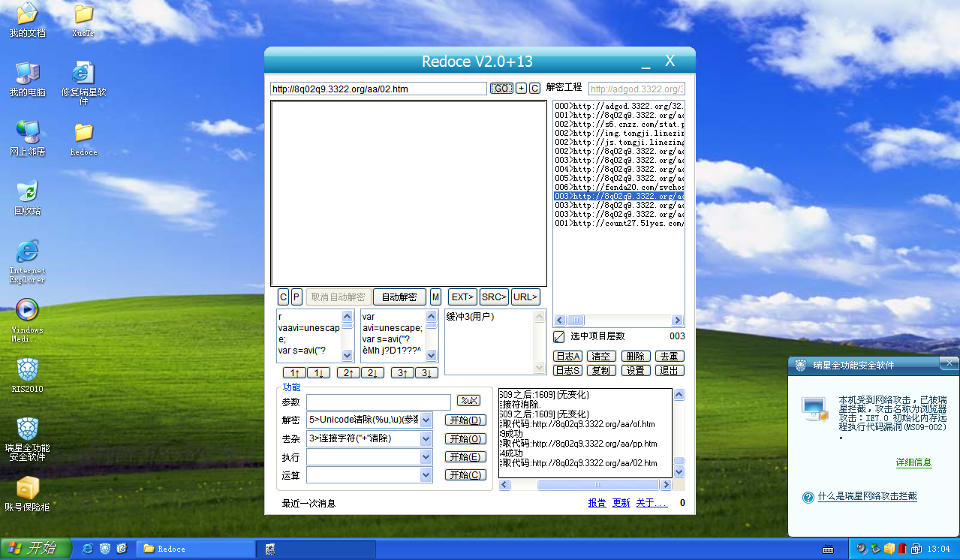This screenshot has width=960, height=560.
Task: Expand the 解密 dropdown list
Action: tap(426, 420)
